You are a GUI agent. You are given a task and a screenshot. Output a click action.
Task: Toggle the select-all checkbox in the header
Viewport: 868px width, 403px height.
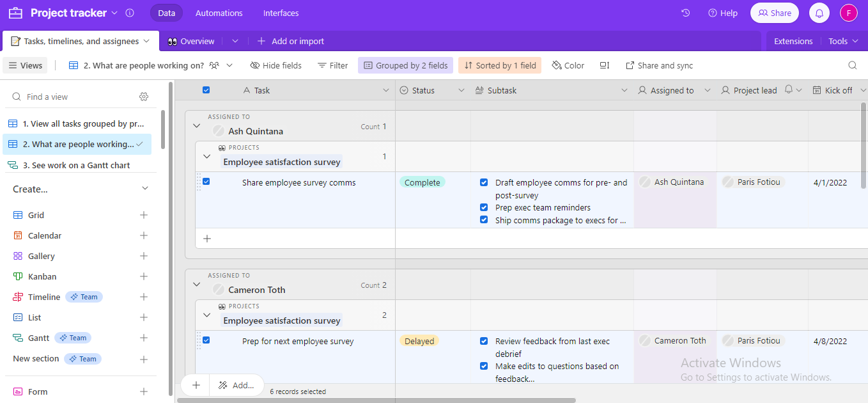(206, 90)
